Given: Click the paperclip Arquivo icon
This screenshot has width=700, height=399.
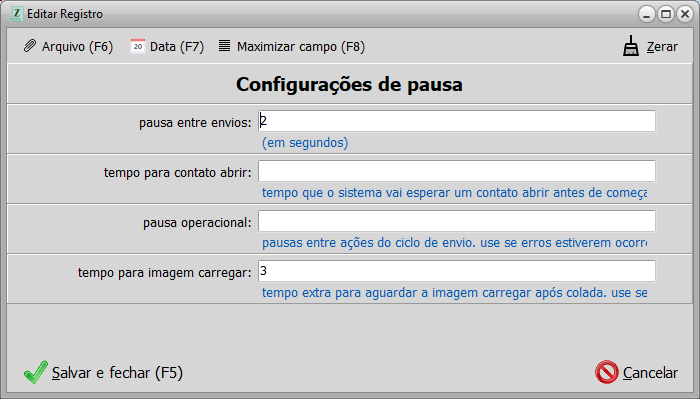Looking at the screenshot, I should 29,46.
